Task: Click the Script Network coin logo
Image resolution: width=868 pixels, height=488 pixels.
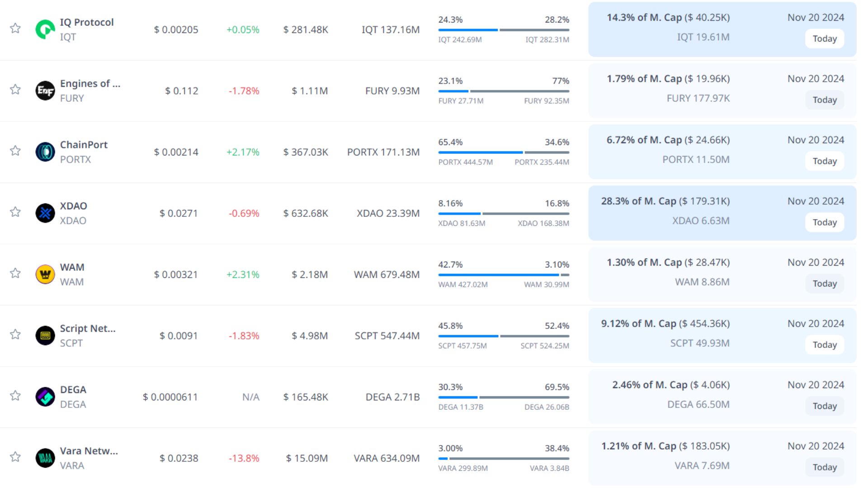Action: [45, 336]
